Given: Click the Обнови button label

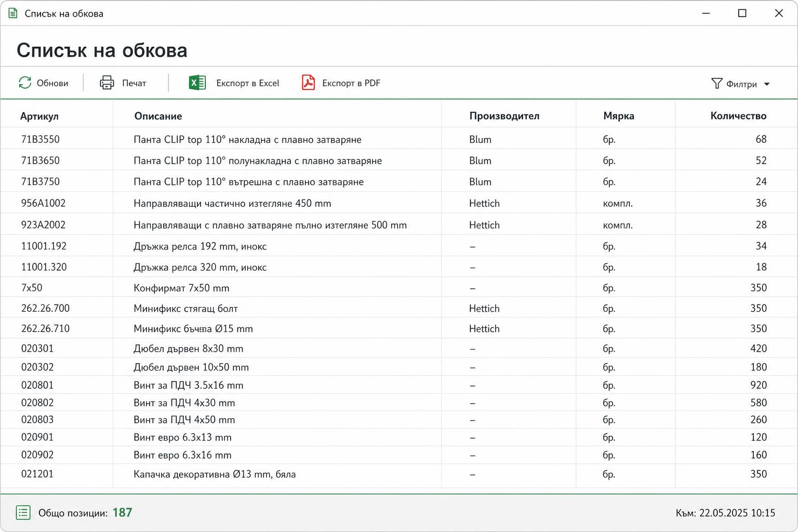Looking at the screenshot, I should point(52,83).
